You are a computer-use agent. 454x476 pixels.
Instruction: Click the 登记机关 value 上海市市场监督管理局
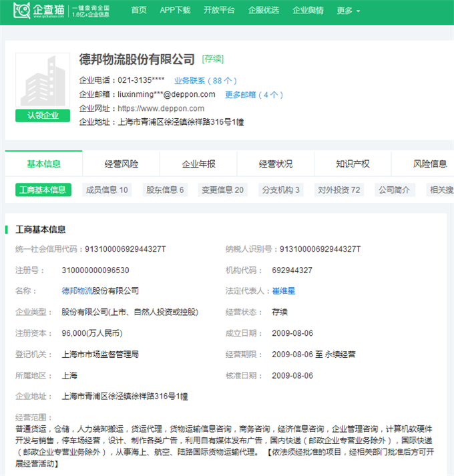tap(100, 354)
